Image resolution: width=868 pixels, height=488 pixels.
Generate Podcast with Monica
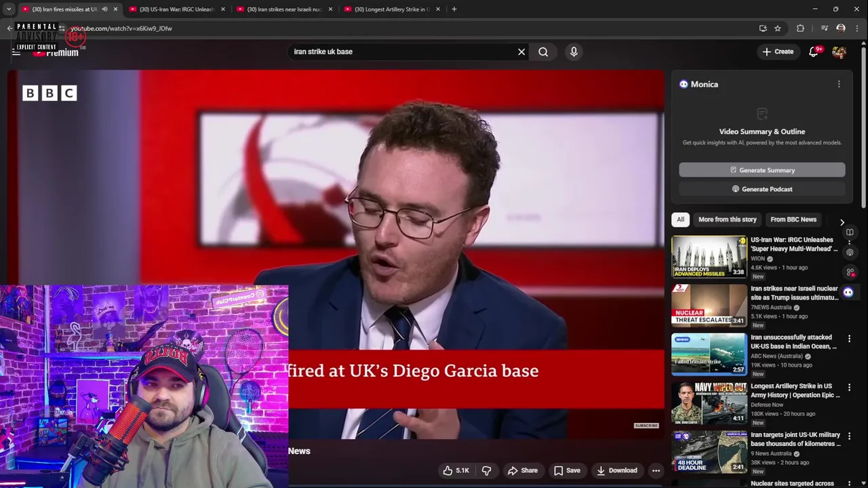point(762,189)
